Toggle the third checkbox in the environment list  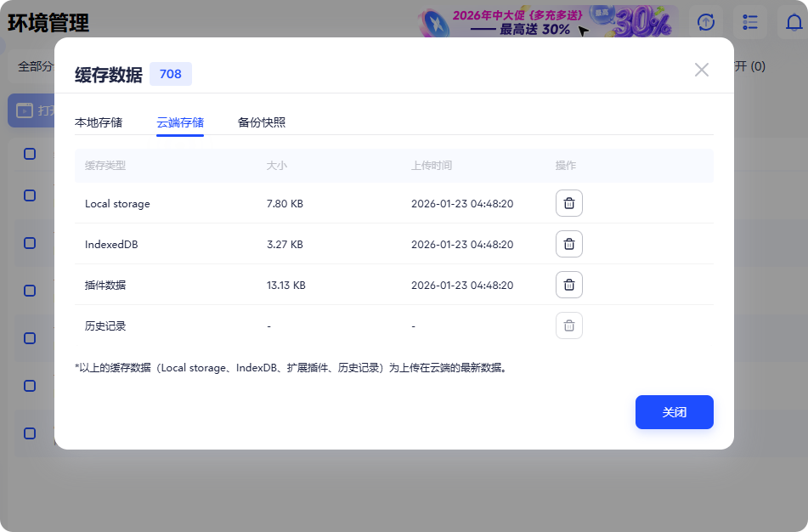pyautogui.click(x=30, y=243)
